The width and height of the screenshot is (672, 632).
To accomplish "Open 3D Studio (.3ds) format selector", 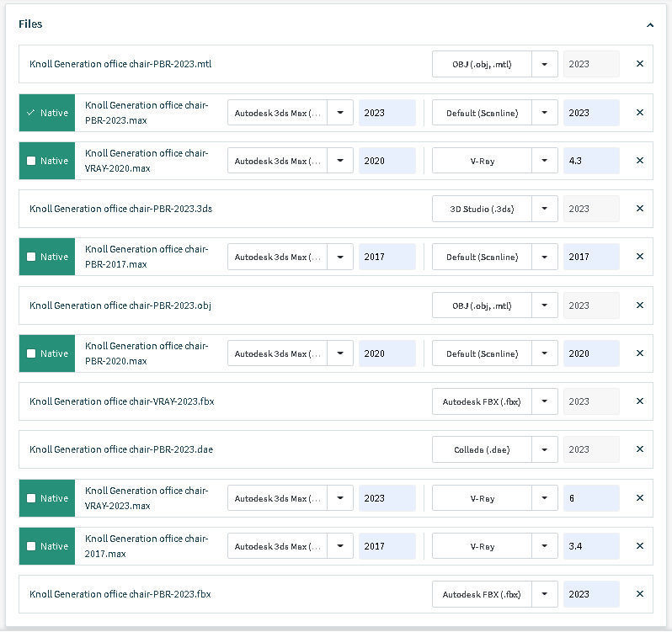I will [545, 209].
